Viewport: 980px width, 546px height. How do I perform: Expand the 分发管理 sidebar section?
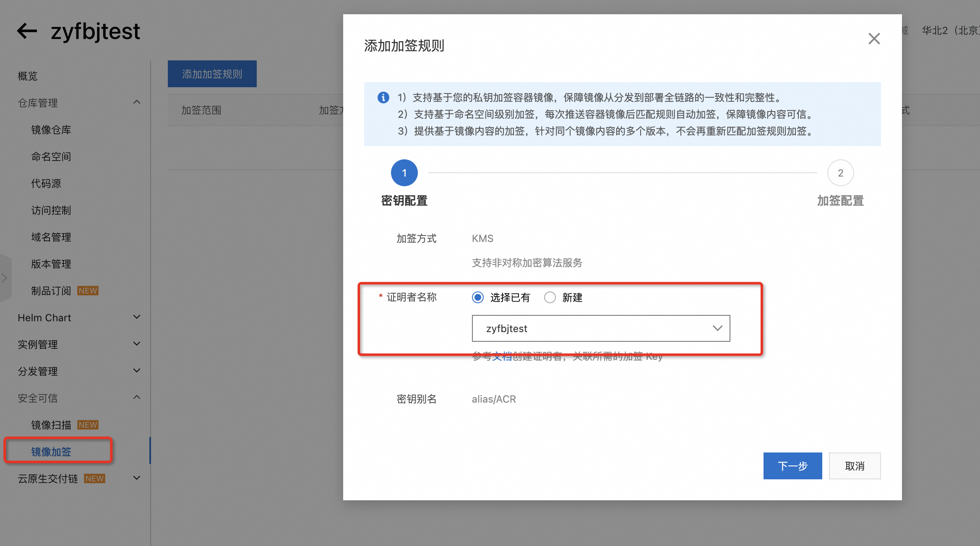pyautogui.click(x=137, y=371)
